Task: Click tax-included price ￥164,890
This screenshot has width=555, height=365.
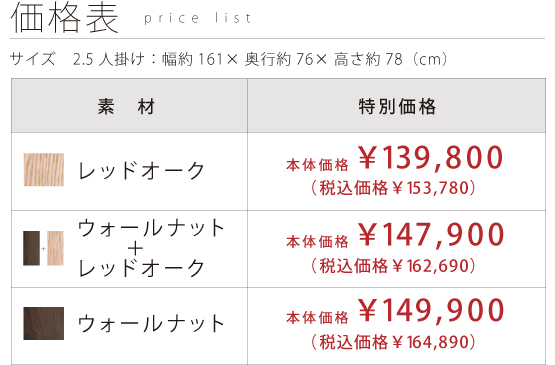Action: click(x=393, y=342)
